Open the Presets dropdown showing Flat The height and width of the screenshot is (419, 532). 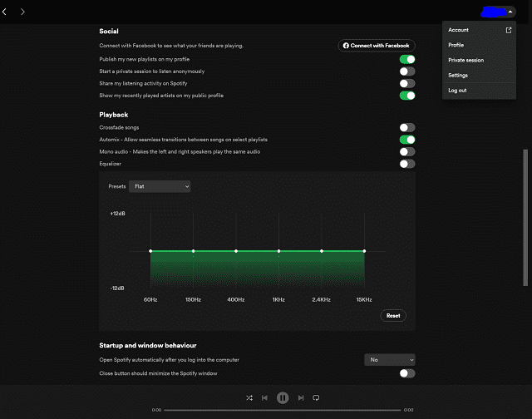click(x=160, y=186)
